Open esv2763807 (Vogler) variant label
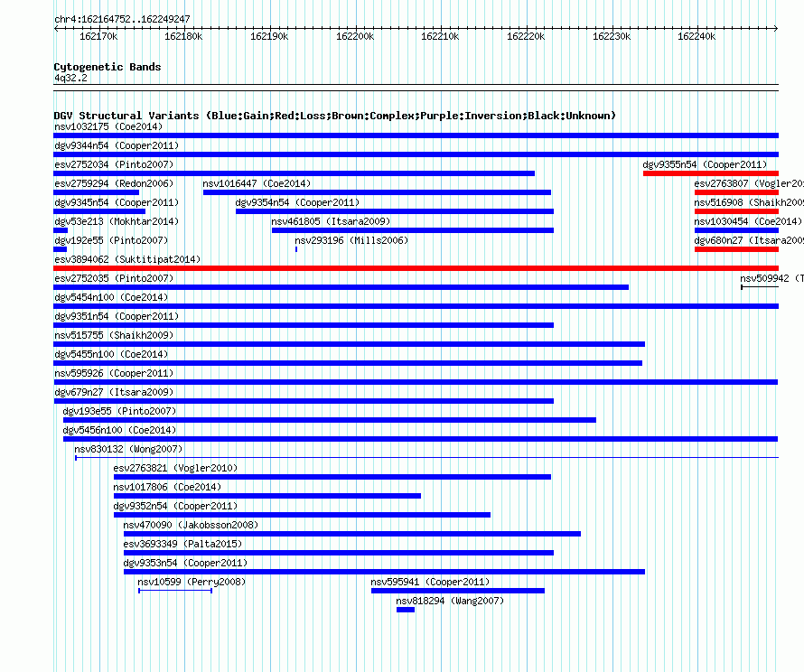This screenshot has height=672, width=804. [749, 183]
